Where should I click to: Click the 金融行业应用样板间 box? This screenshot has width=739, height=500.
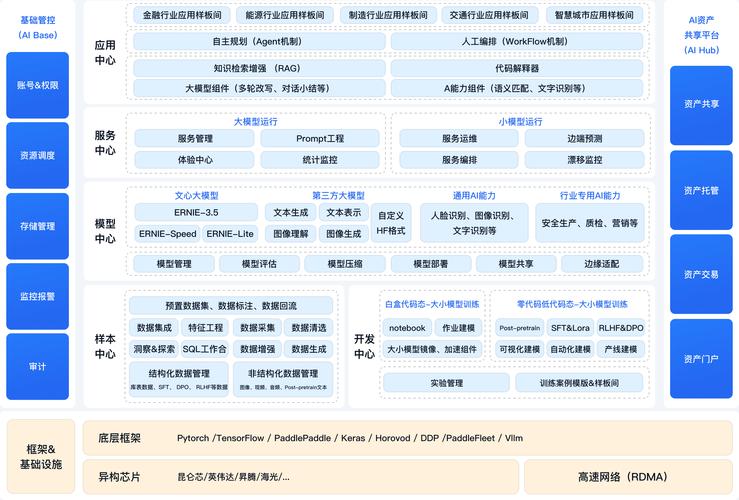click(x=182, y=16)
